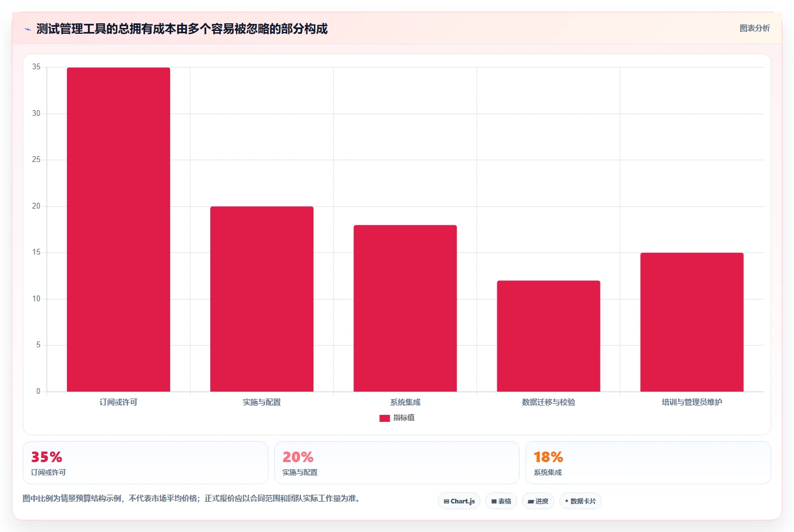794x532 pixels.
Task: Click the 培训与管理员维护 bar in the chart
Action: tap(691, 322)
